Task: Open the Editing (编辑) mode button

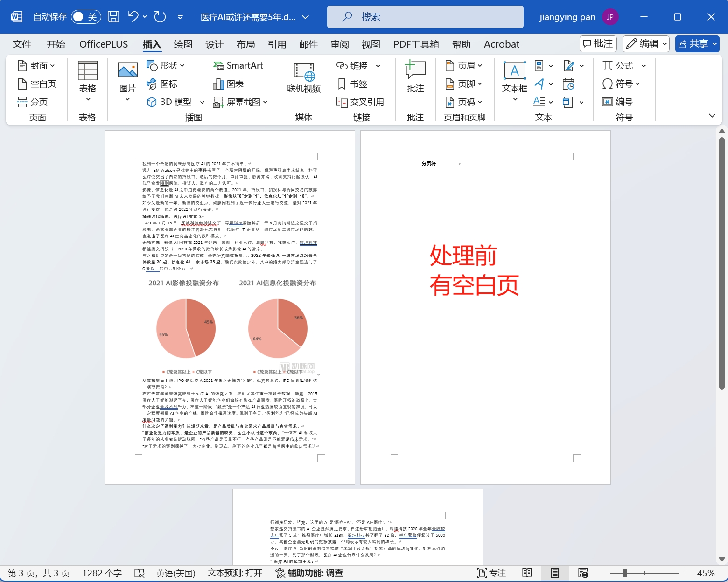Action: pos(646,44)
